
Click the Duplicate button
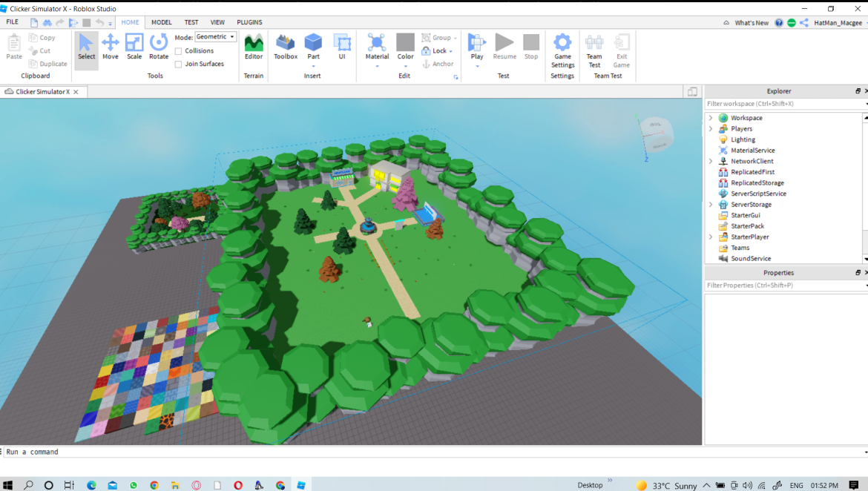pos(47,64)
